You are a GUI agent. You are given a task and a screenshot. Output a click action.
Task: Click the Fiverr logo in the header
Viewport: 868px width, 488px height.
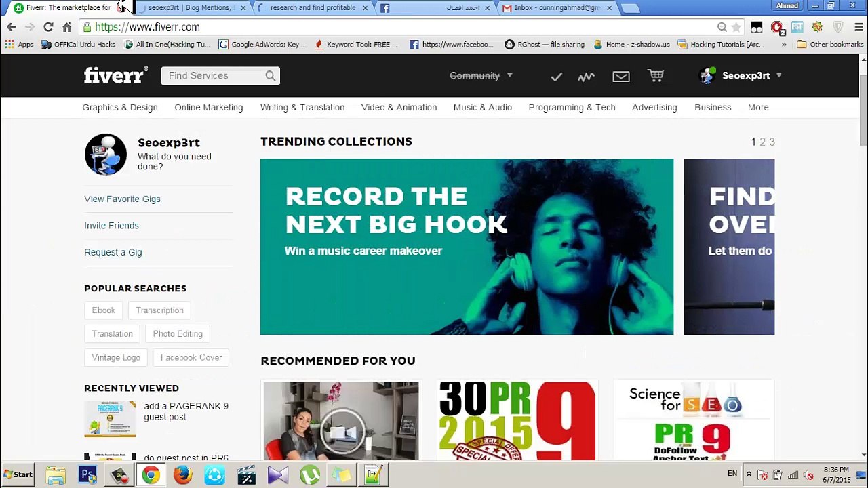tap(115, 75)
